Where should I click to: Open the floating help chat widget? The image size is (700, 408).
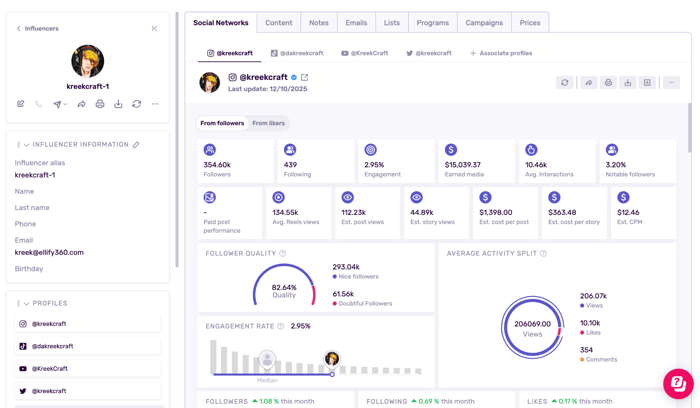[x=678, y=383]
